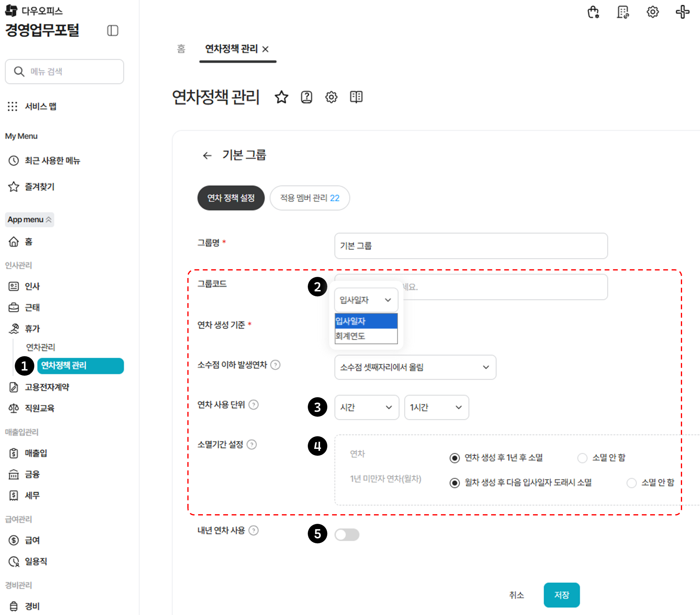
Task: Click the back arrow beside 기본 그룹
Action: pos(207,156)
